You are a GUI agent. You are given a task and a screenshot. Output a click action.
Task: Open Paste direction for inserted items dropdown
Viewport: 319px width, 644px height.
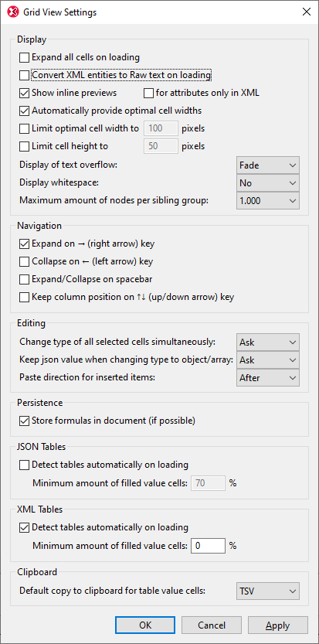[x=268, y=377]
